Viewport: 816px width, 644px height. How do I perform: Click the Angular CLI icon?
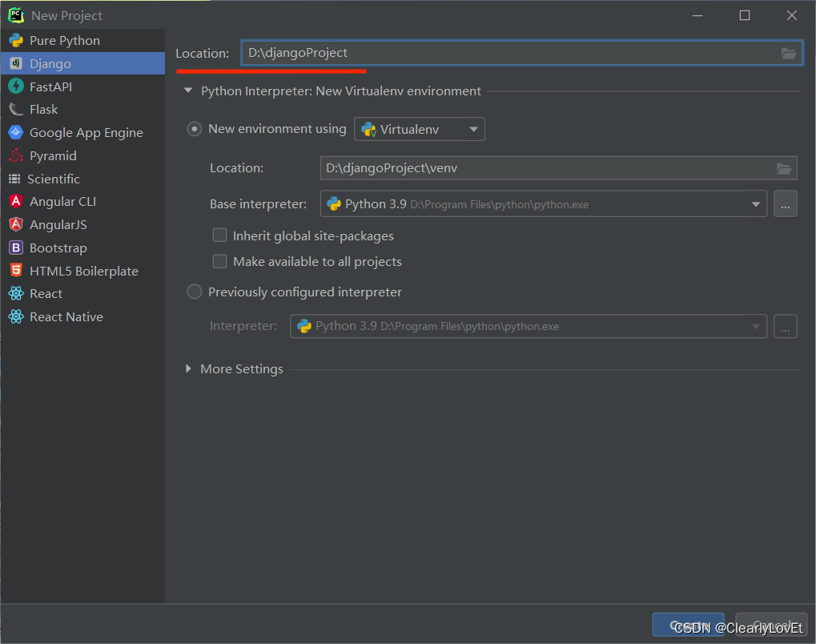[x=16, y=202]
